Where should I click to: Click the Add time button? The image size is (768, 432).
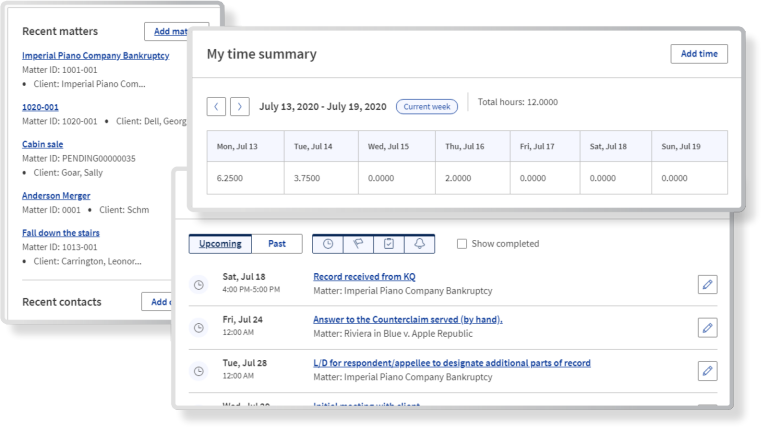point(698,54)
